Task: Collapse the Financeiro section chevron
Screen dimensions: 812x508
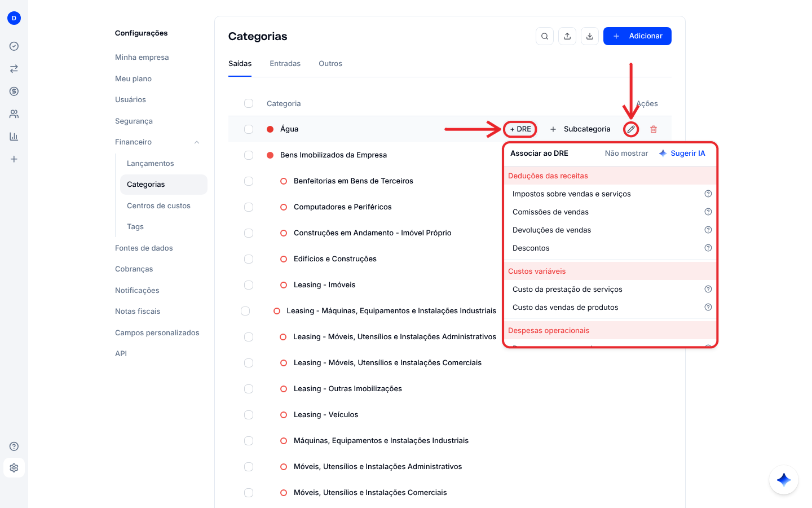Action: [197, 142]
